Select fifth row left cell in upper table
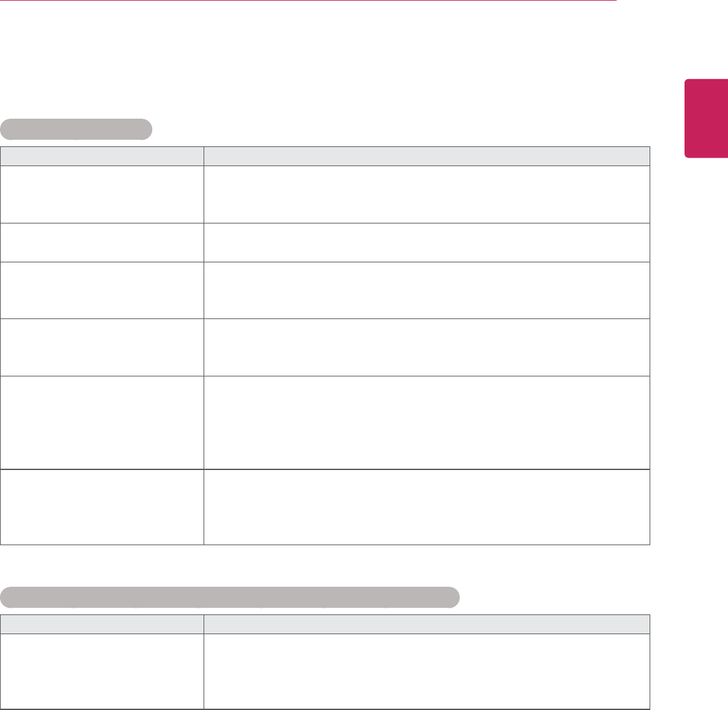Image resolution: width=728 pixels, height=710 pixels. [x=102, y=422]
